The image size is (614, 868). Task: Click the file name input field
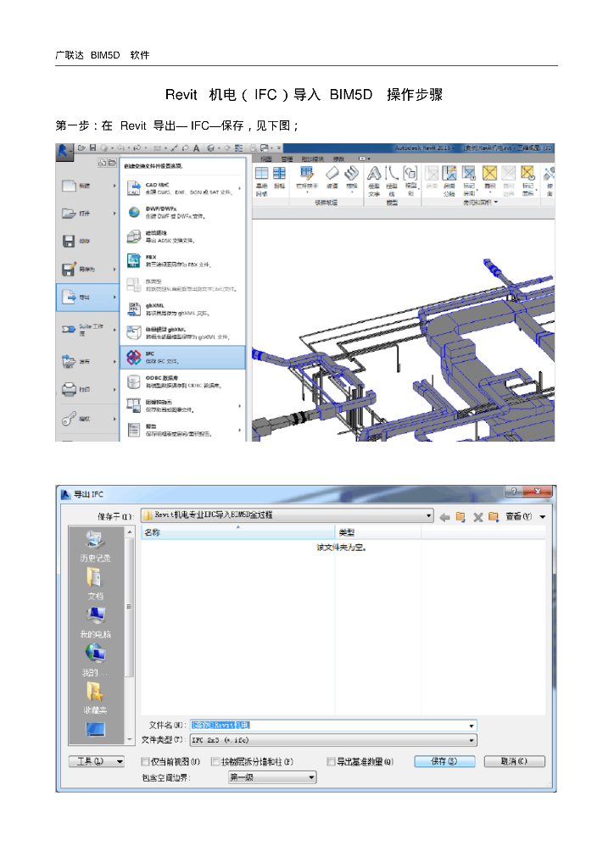coord(329,726)
